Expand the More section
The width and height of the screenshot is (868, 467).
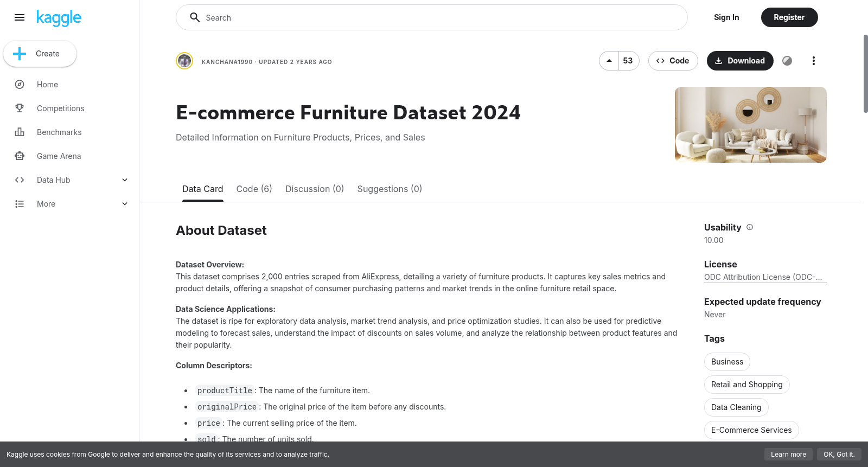pyautogui.click(x=125, y=204)
